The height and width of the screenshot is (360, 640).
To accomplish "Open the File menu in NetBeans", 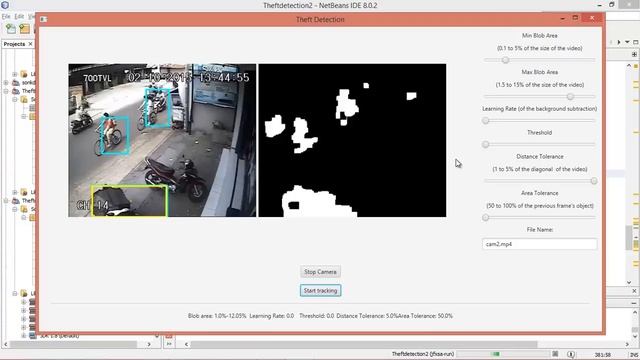I will (x=6, y=17).
